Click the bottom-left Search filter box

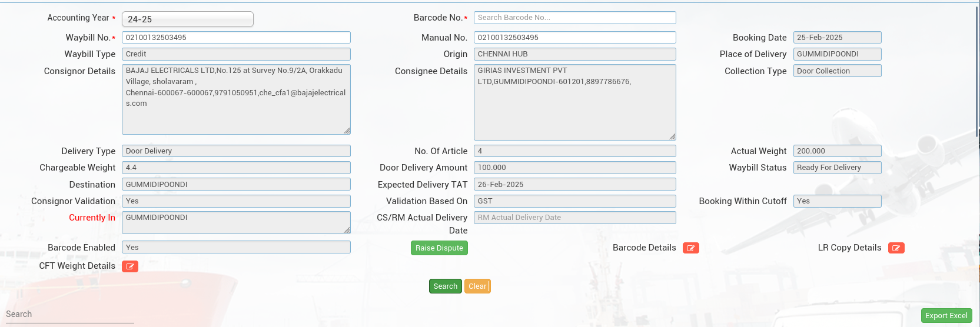point(69,315)
